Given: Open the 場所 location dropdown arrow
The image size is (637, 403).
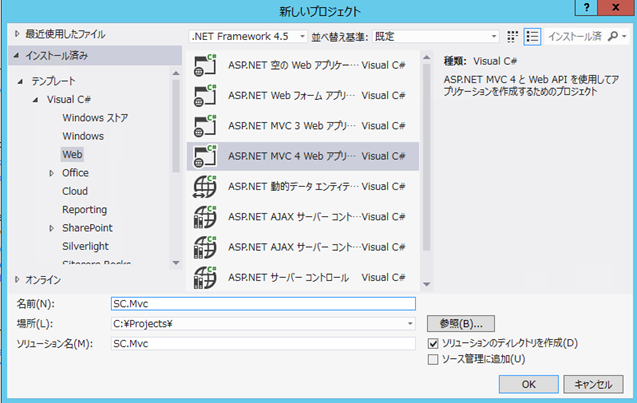Looking at the screenshot, I should point(410,324).
